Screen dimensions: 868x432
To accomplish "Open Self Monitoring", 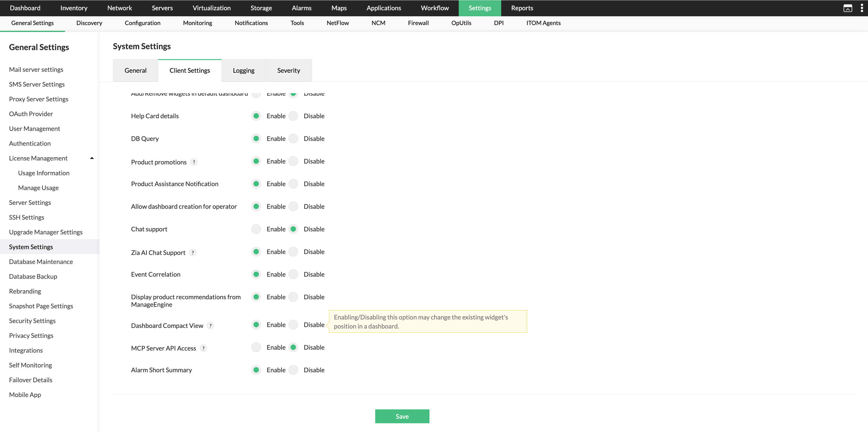I will (x=30, y=365).
